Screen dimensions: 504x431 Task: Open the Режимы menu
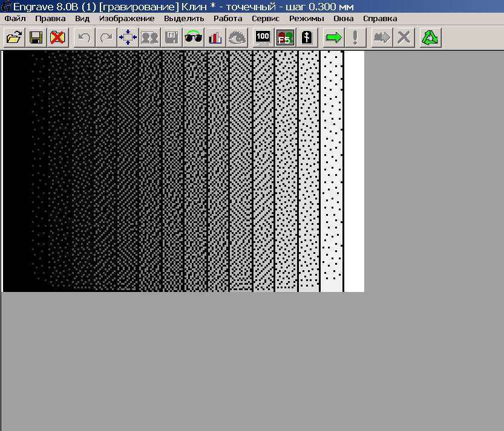click(307, 18)
